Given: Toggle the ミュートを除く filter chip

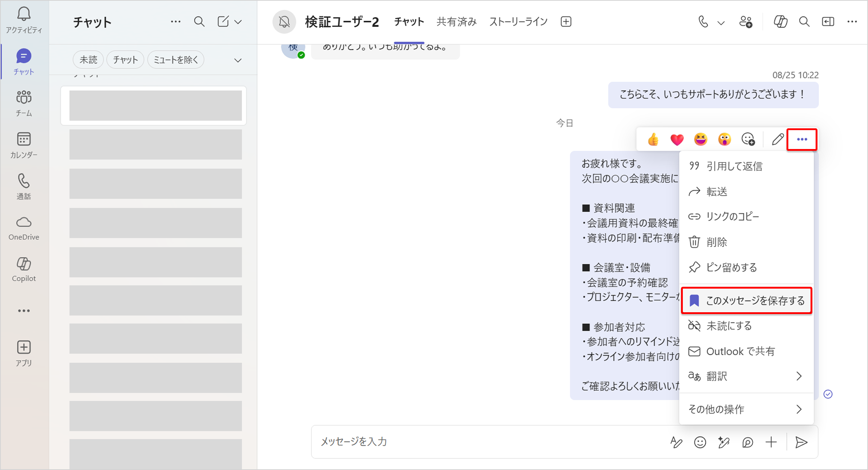Looking at the screenshot, I should tap(176, 60).
